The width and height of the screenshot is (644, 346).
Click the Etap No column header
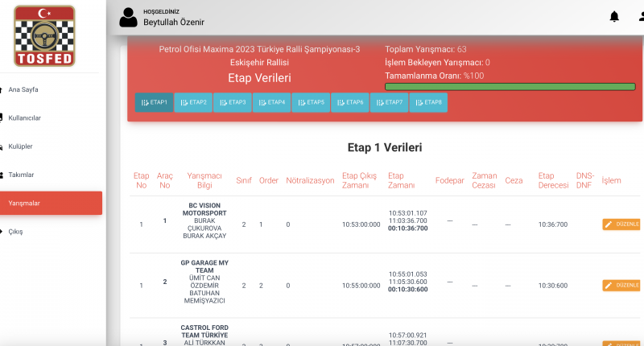[142, 180]
